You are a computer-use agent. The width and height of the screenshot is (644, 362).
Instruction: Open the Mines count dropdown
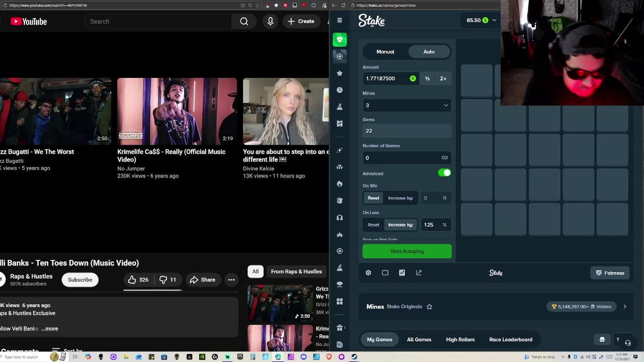(x=407, y=105)
